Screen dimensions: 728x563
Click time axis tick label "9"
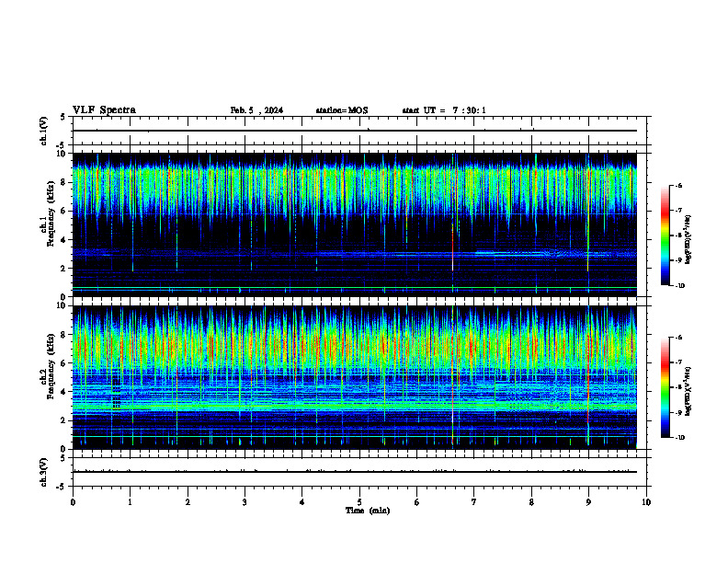pos(588,502)
